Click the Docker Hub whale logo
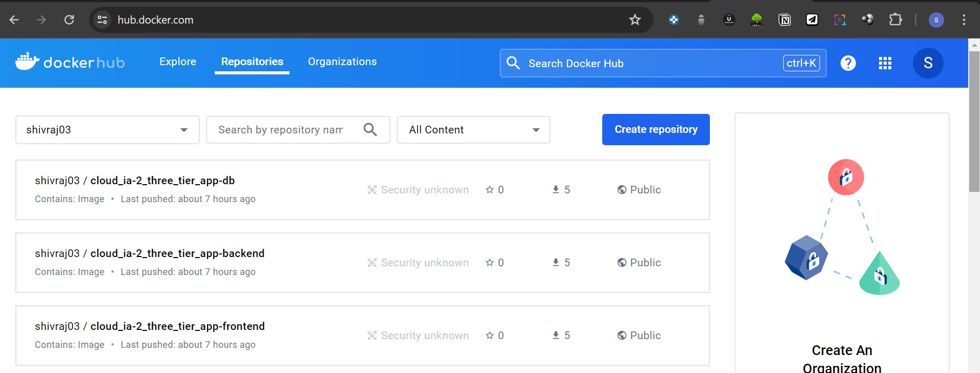Screen dimensions: 980x373 point(70,62)
